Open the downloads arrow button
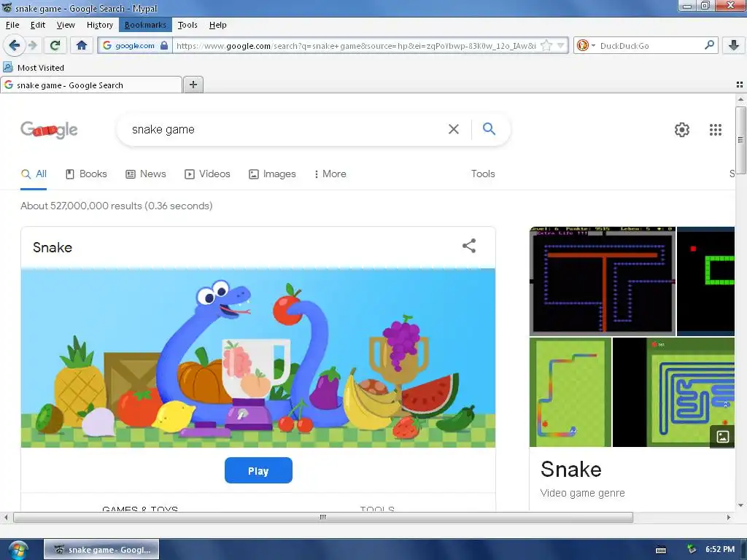747x560 pixels. (734, 45)
